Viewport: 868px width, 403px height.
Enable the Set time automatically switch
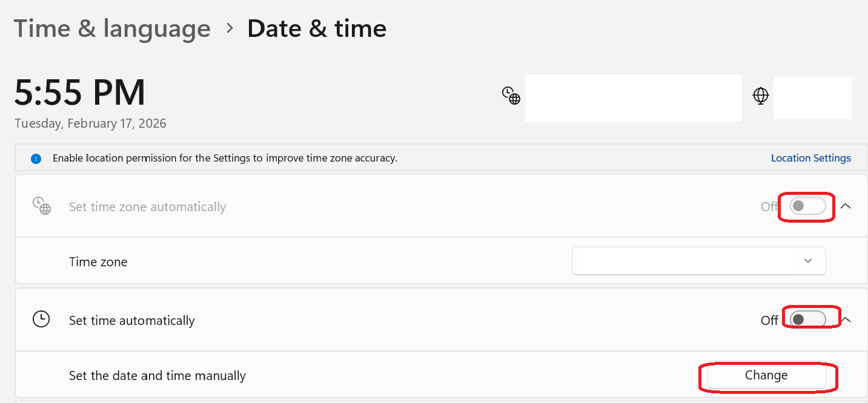point(807,319)
